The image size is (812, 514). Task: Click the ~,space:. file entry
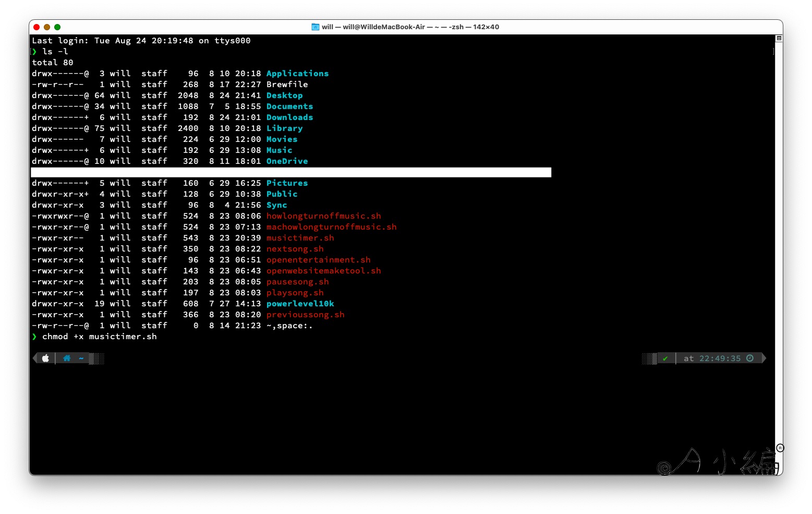(289, 326)
